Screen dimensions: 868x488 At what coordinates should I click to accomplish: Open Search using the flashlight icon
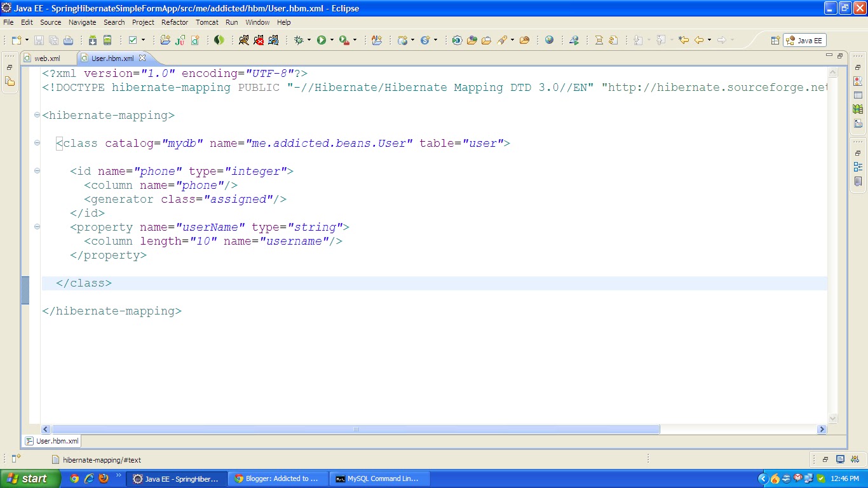[502, 39]
